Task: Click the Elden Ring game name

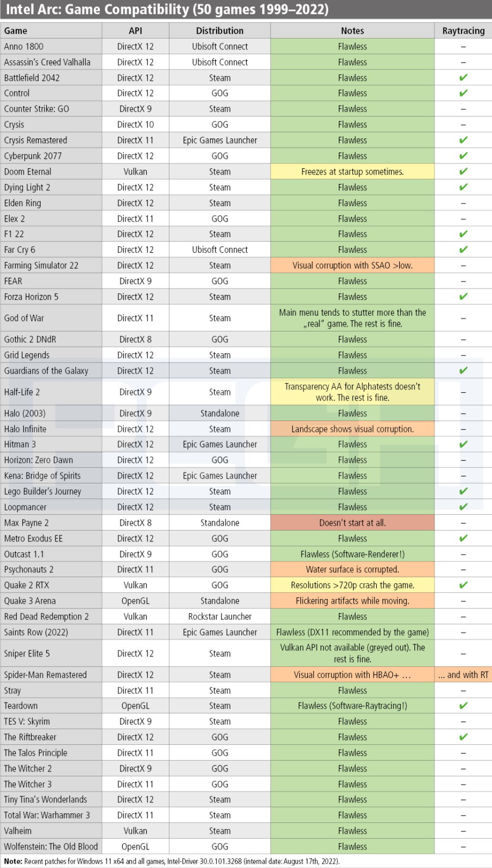Action: (23, 203)
